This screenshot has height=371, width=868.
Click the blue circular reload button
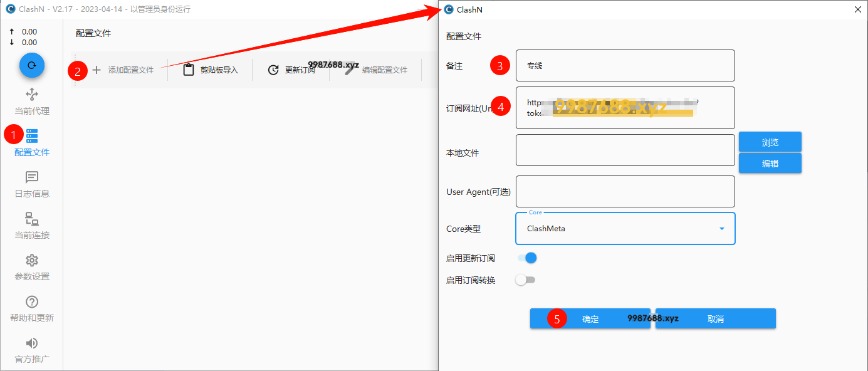[x=32, y=65]
